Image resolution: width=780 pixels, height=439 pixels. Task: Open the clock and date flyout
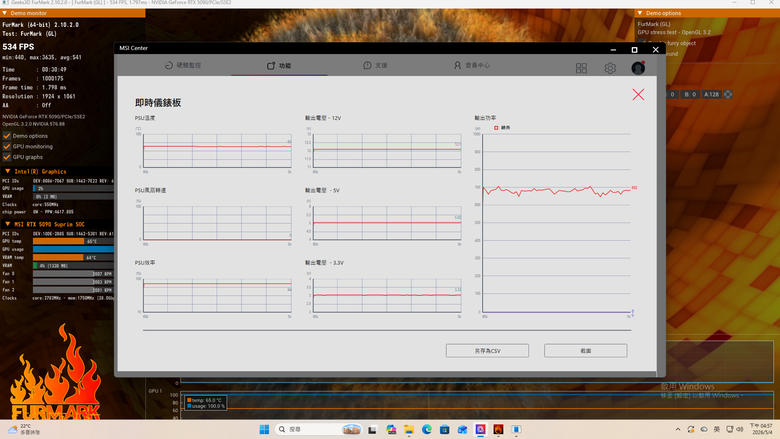pos(761,429)
